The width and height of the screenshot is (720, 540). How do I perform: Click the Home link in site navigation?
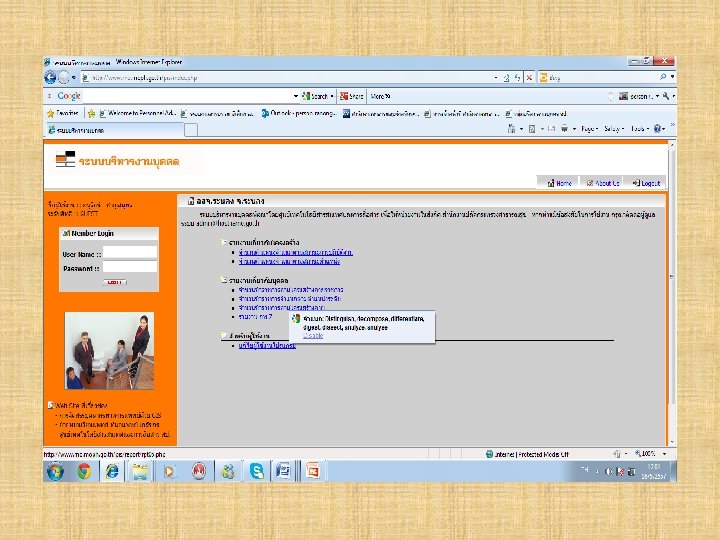pyautogui.click(x=559, y=183)
